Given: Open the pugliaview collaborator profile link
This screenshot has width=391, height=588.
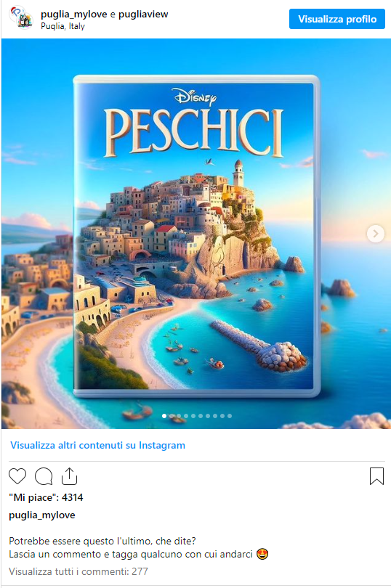Looking at the screenshot, I should (x=143, y=15).
